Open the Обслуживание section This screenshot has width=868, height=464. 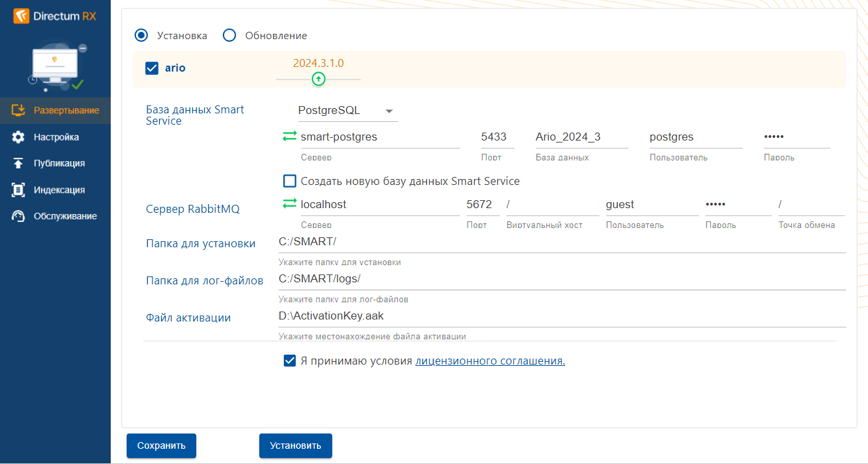tap(55, 216)
